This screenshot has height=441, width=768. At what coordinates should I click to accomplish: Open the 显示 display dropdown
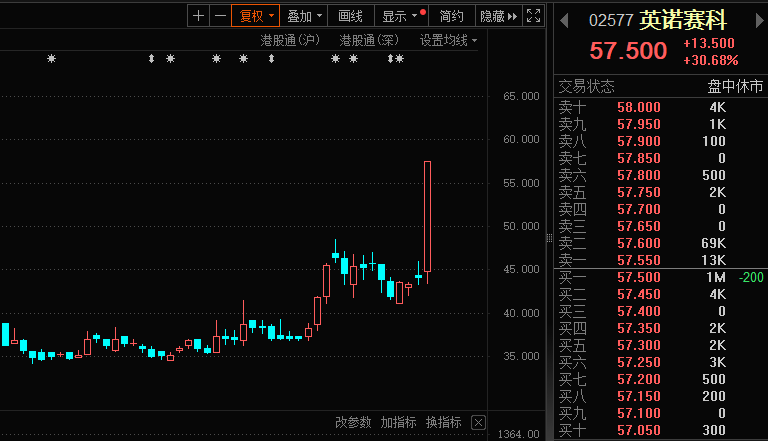(x=402, y=16)
